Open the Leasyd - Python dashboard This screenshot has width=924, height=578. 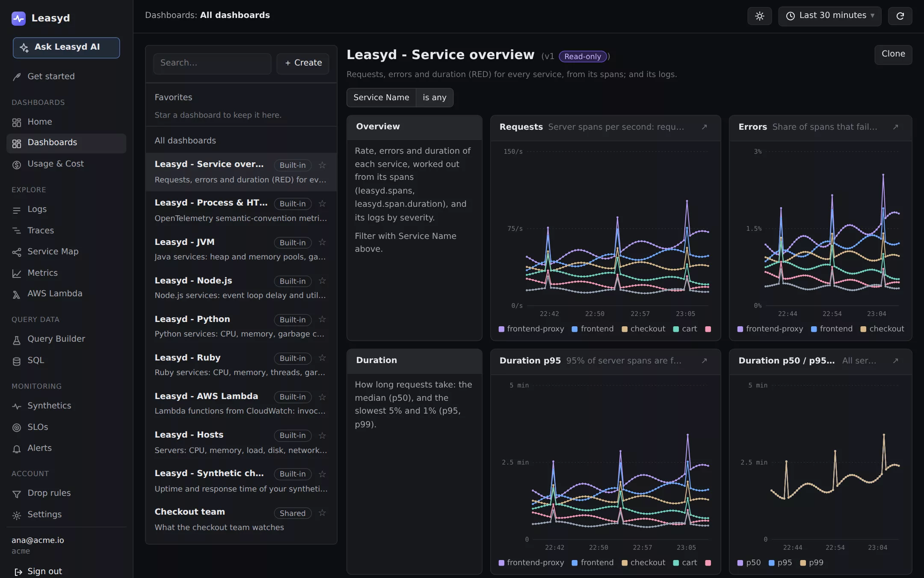click(x=241, y=326)
